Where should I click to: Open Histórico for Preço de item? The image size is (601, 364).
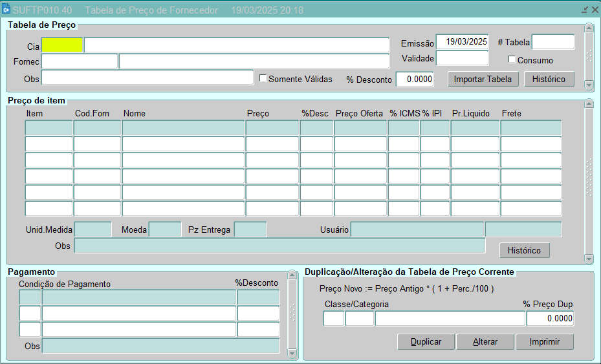point(524,250)
